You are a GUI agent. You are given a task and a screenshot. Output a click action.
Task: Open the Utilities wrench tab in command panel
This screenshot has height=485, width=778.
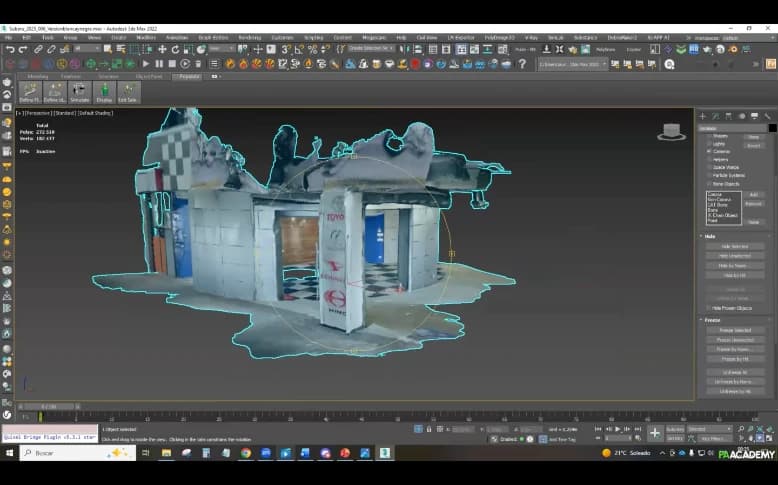[768, 116]
